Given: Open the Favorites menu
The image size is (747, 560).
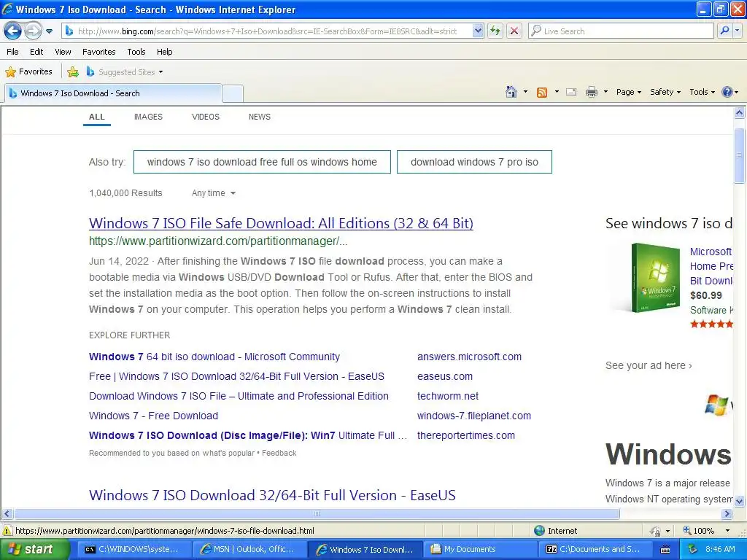Looking at the screenshot, I should pos(98,52).
